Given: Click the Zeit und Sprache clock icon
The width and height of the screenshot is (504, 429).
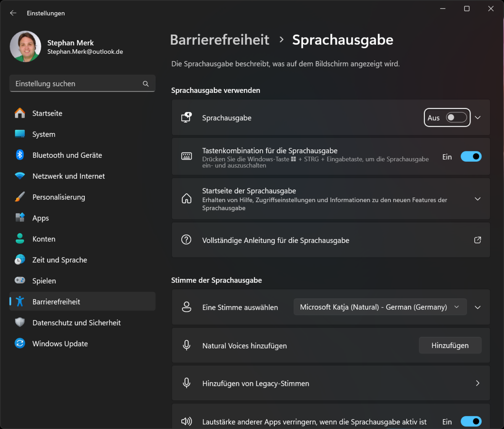Looking at the screenshot, I should pos(19,260).
